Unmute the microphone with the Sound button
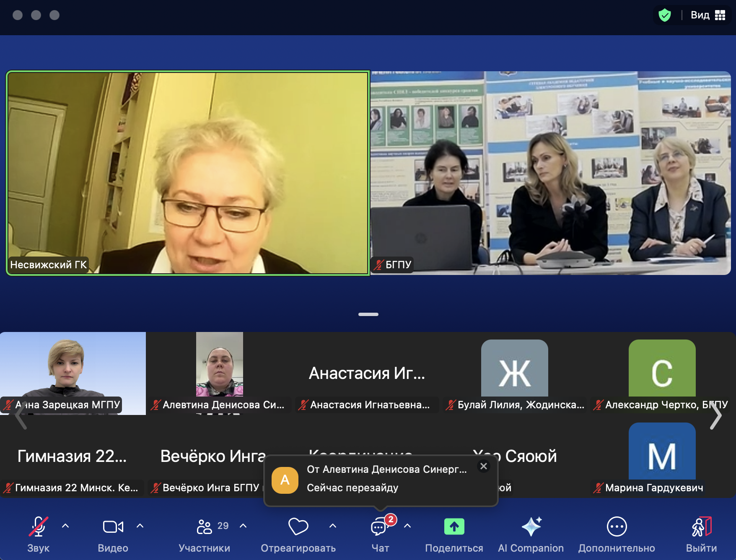The height and width of the screenshot is (560, 736). coord(39,526)
